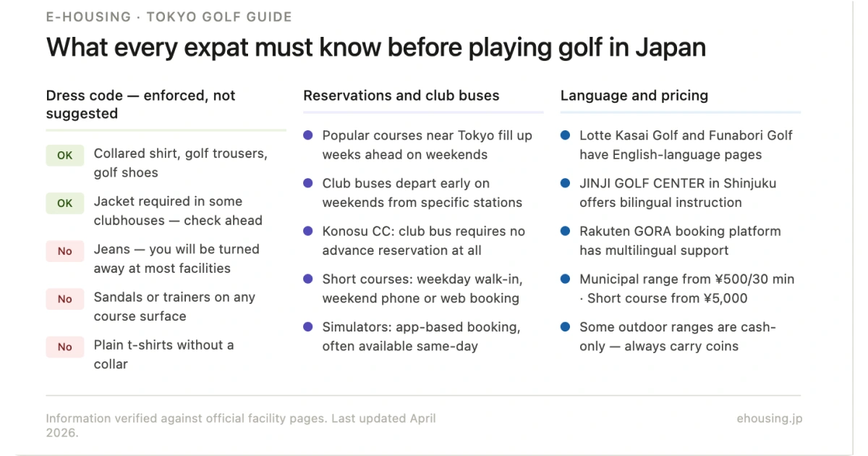Screen dimensions: 868x456
Task: Select the Dress code section heading
Action: point(141,104)
